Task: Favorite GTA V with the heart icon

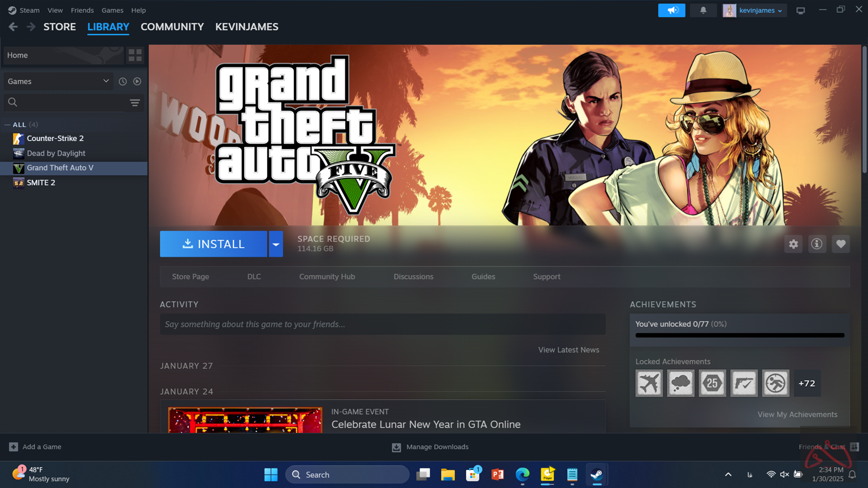Action: (x=840, y=243)
